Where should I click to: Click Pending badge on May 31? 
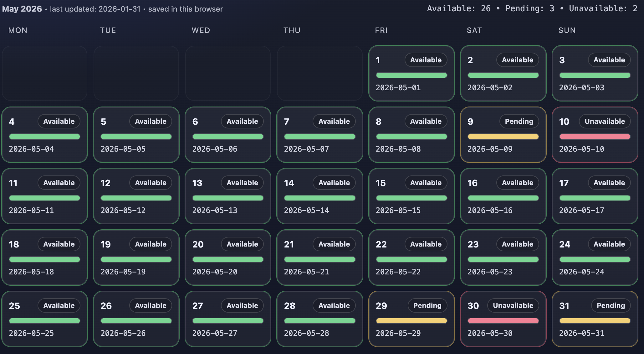point(611,305)
